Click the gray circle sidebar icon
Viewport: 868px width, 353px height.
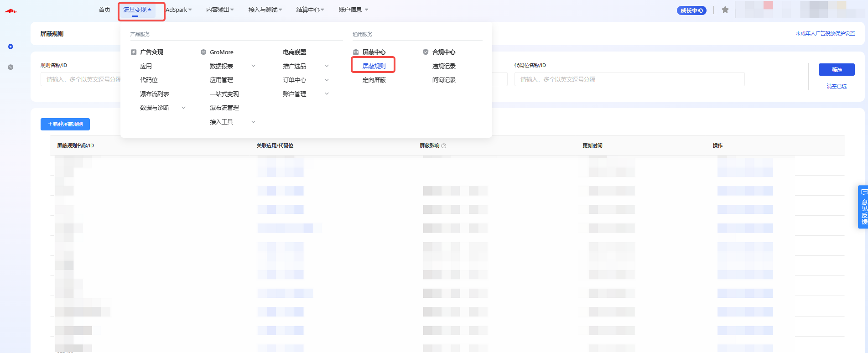point(10,67)
